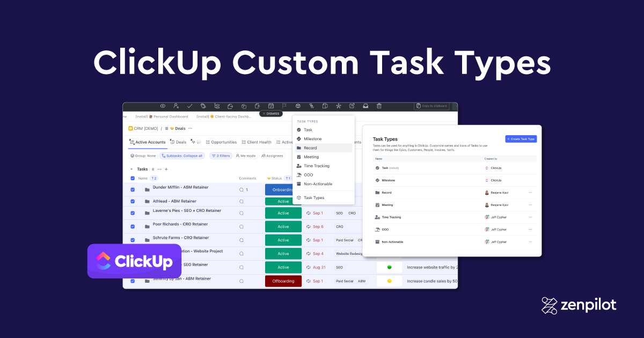644x338 pixels.
Task: Click the Copy to clipboard button
Action: tap(433, 106)
